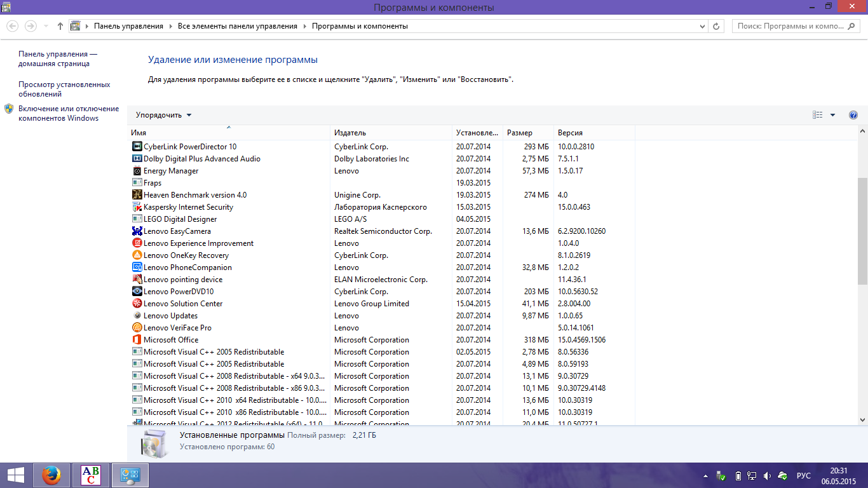The width and height of the screenshot is (868, 488).
Task: Click the Лаборатория Касперского publisher cell
Action: (381, 207)
